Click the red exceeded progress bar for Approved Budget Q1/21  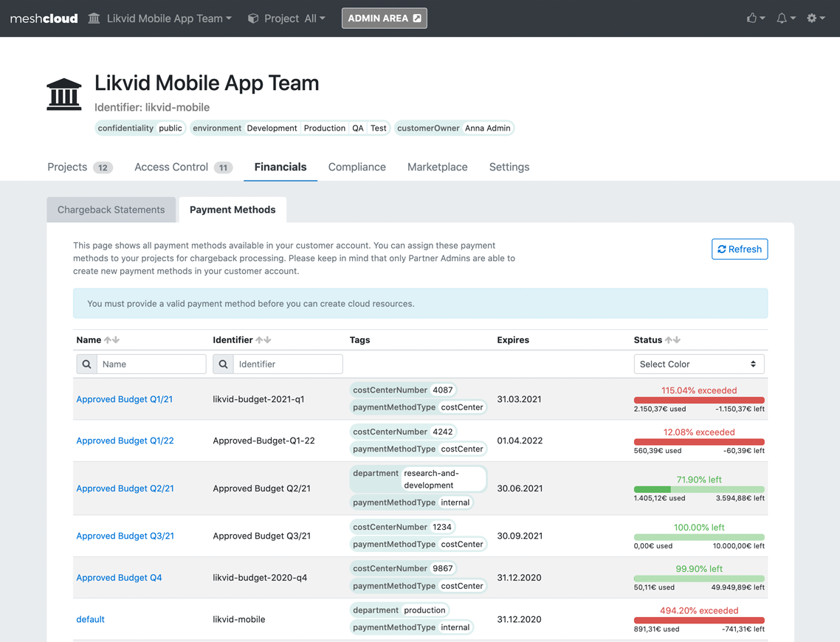[x=698, y=399]
